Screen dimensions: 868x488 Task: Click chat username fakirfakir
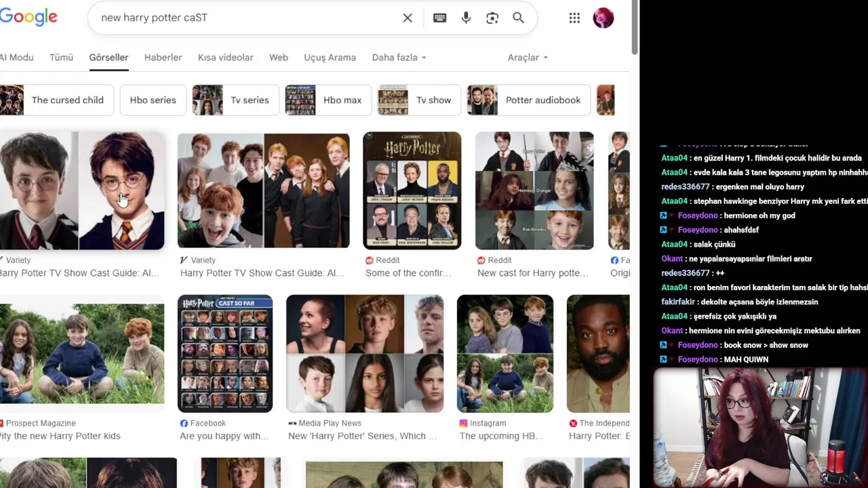click(x=677, y=302)
